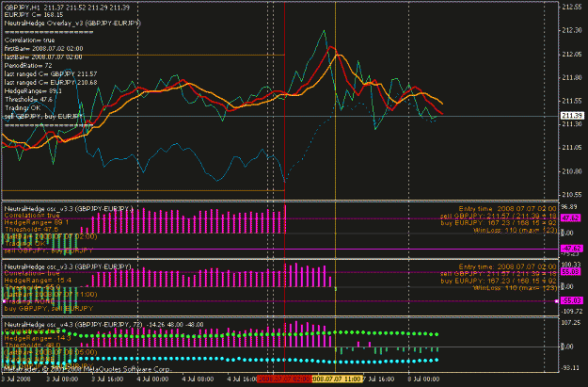Screen dimensions: 588x387
Task: Click the magenta 55.03 level label
Action: pyautogui.click(x=571, y=272)
